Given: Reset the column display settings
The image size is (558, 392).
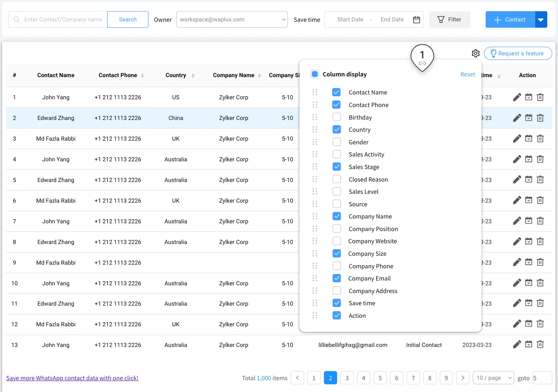Looking at the screenshot, I should pos(467,74).
